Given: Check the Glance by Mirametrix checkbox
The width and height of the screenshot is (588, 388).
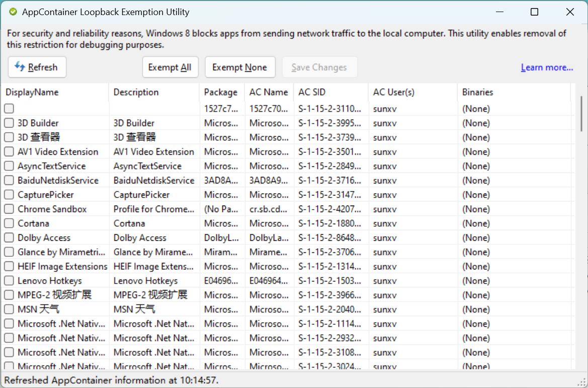Looking at the screenshot, I should click(x=9, y=252).
